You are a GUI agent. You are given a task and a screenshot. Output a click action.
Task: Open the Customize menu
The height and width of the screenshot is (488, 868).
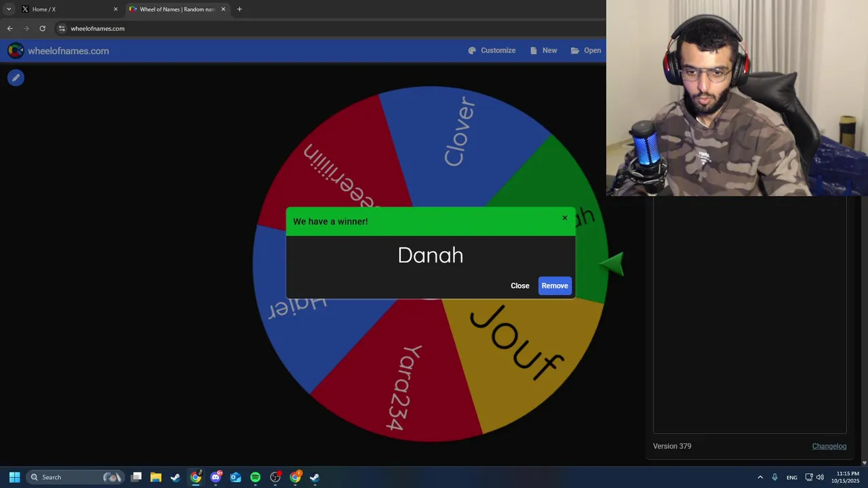pos(492,51)
